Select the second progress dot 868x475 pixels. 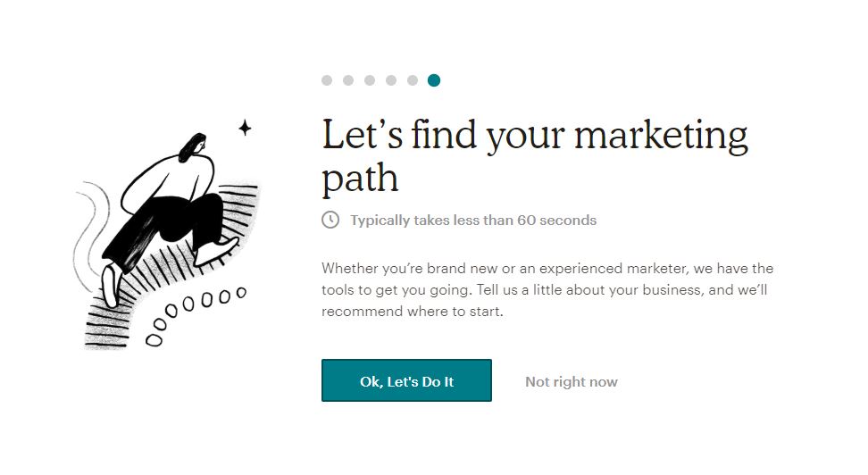point(348,80)
